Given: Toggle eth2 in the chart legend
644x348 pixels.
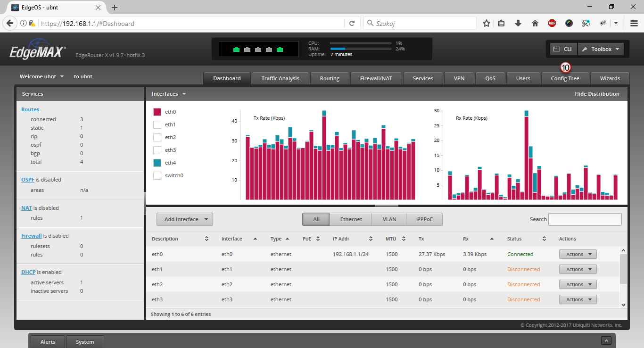Looking at the screenshot, I should pos(157,137).
